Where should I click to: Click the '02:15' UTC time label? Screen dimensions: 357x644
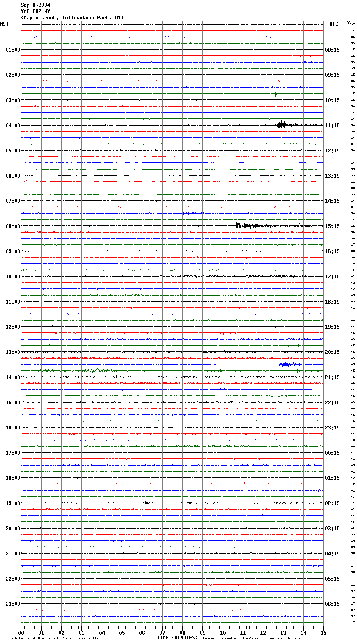coord(332,503)
